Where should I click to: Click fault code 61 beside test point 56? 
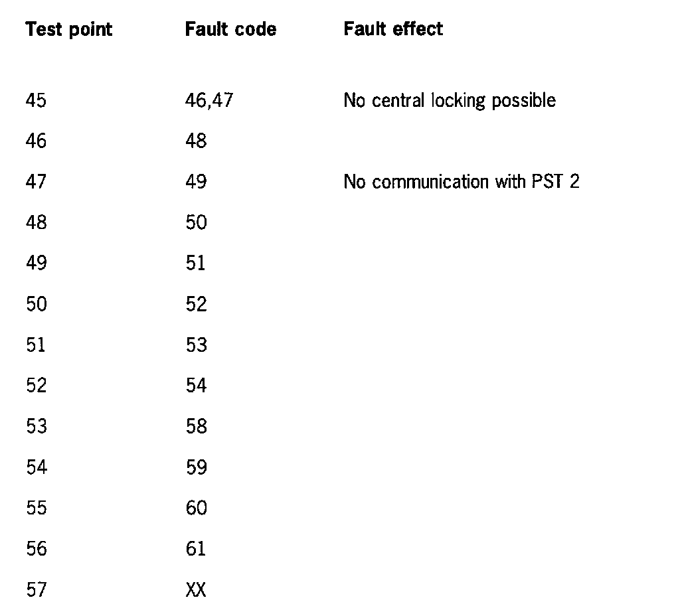coord(196,549)
